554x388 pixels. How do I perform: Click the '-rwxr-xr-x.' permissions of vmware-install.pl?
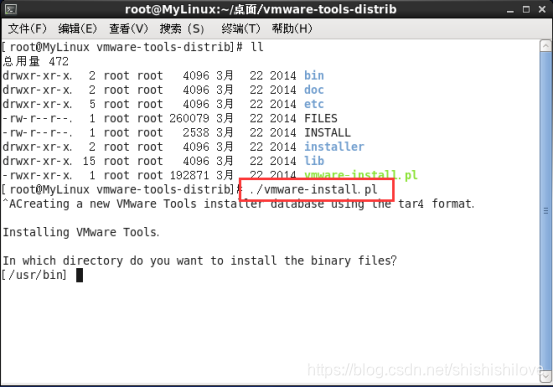coord(37,175)
